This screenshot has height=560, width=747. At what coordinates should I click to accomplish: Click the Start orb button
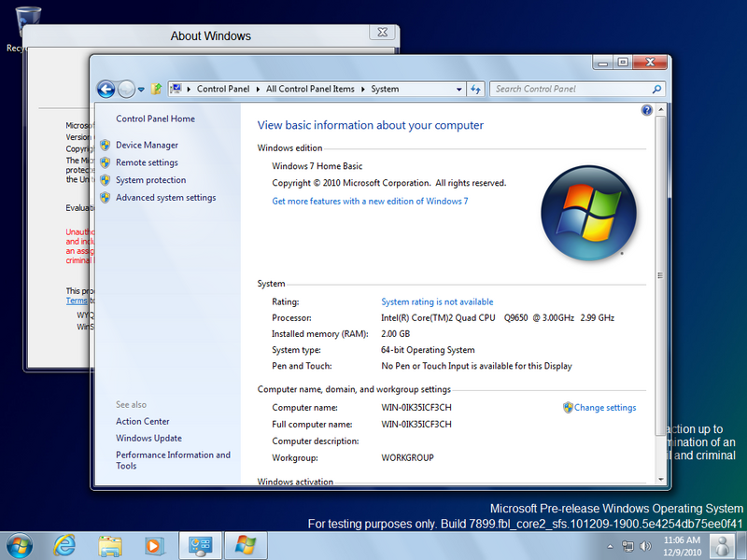20,543
